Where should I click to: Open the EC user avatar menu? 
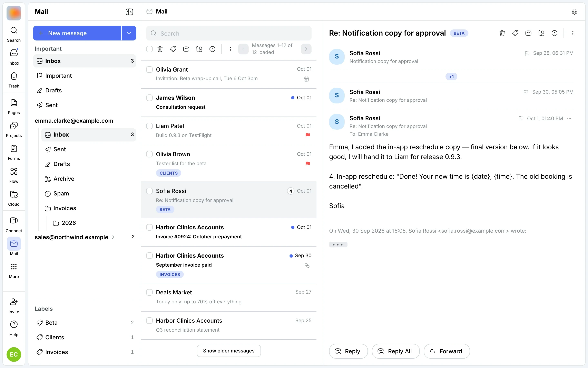(x=14, y=354)
